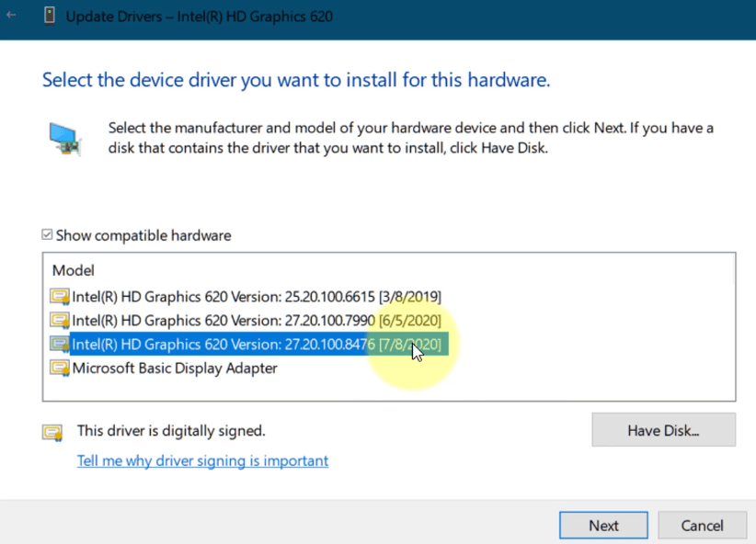Cancel the Update Drivers wizard
The width and height of the screenshot is (756, 544).
(702, 526)
